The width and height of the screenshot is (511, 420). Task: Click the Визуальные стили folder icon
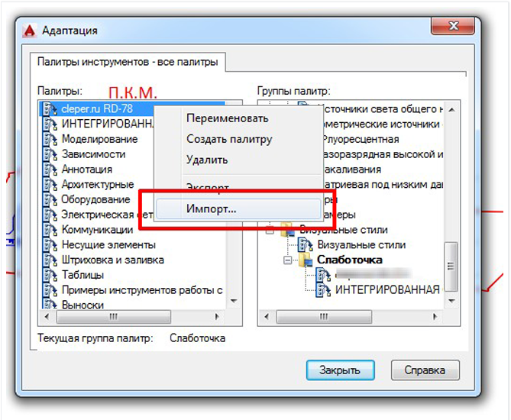point(287,230)
